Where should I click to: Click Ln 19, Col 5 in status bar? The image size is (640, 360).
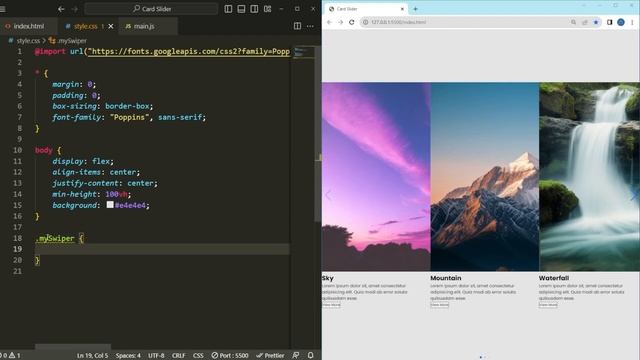click(x=93, y=356)
